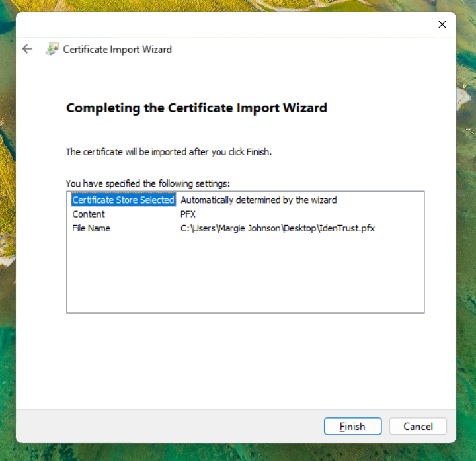Click the PFX content value
The width and height of the screenshot is (476, 461).
[x=188, y=214]
